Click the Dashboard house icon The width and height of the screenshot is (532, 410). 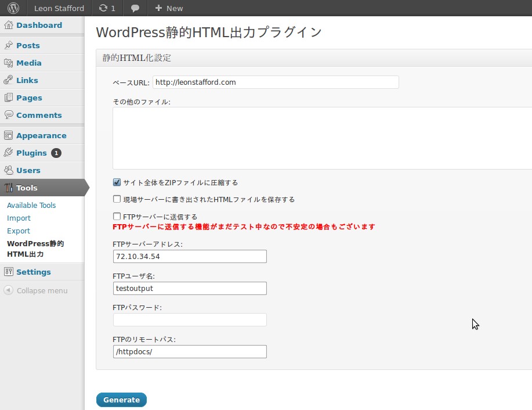(x=9, y=25)
